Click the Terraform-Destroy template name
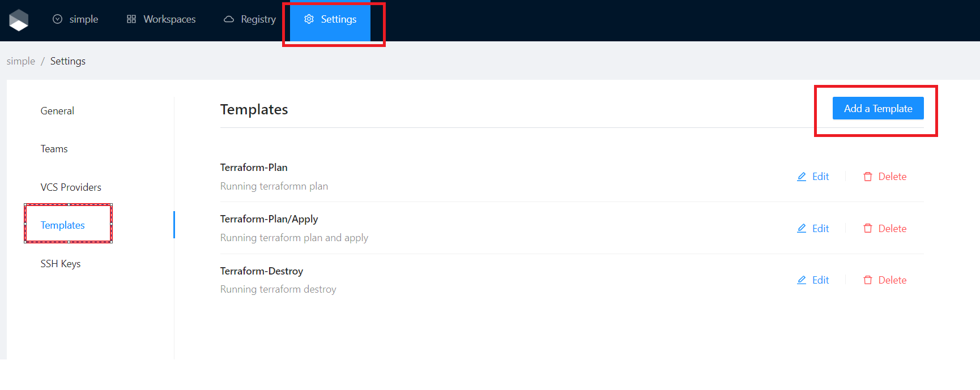Viewport: 980px width, 390px height. click(262, 271)
